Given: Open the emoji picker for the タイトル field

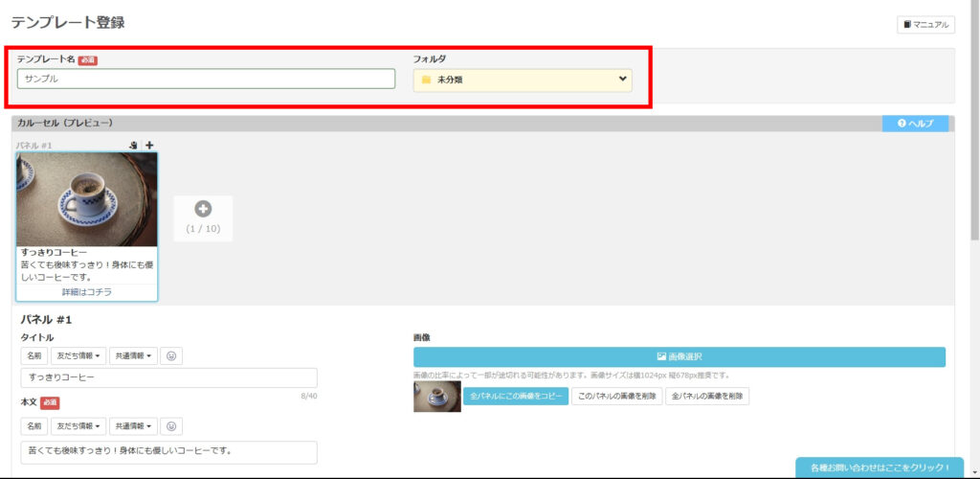Looking at the screenshot, I should (171, 355).
